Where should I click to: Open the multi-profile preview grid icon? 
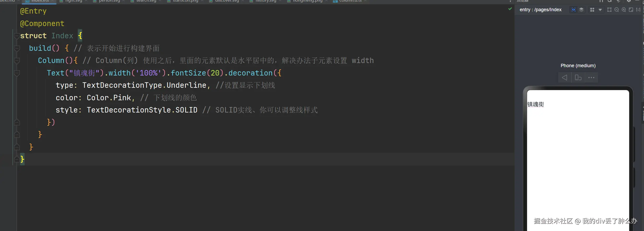tap(592, 10)
